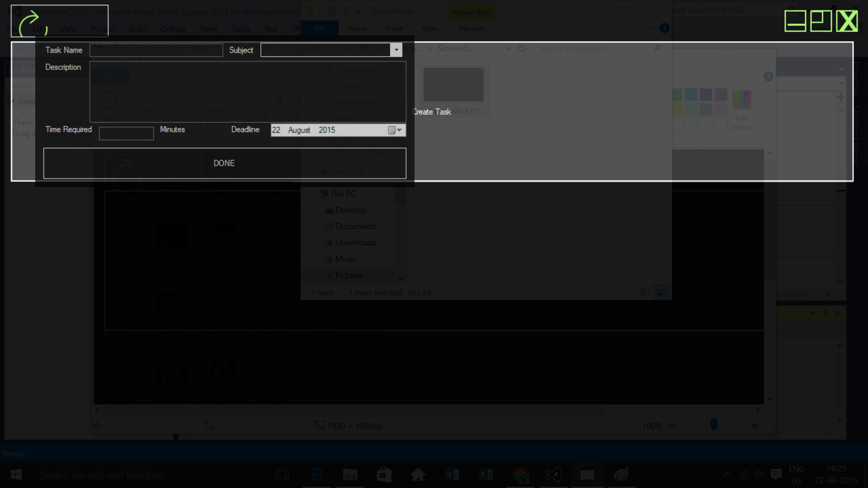Open Excel from the taskbar
This screenshot has width=868, height=488.
[x=486, y=475]
